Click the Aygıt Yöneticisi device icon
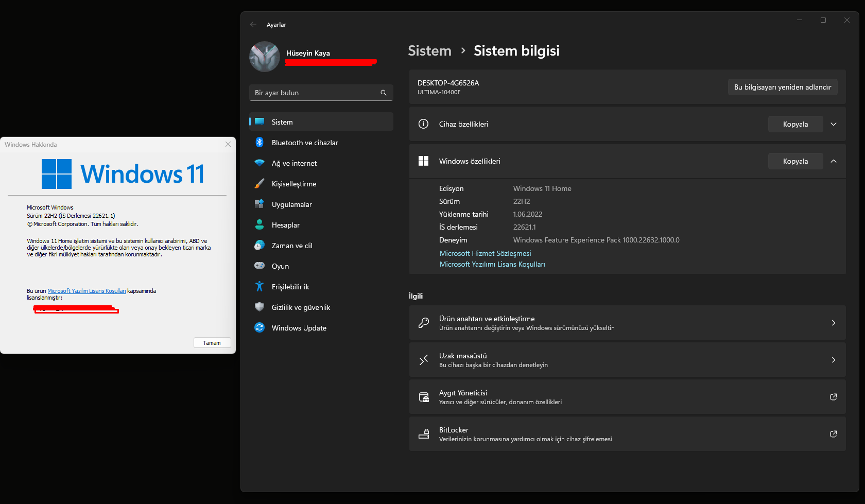The width and height of the screenshot is (865, 504). (423, 397)
